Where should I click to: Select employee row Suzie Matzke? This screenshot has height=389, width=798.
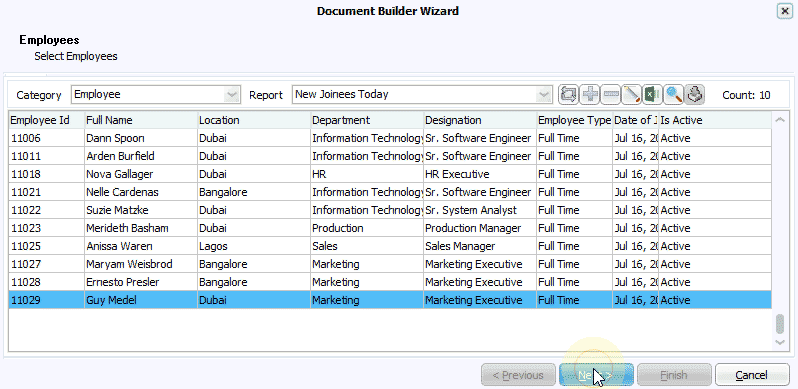(390, 210)
